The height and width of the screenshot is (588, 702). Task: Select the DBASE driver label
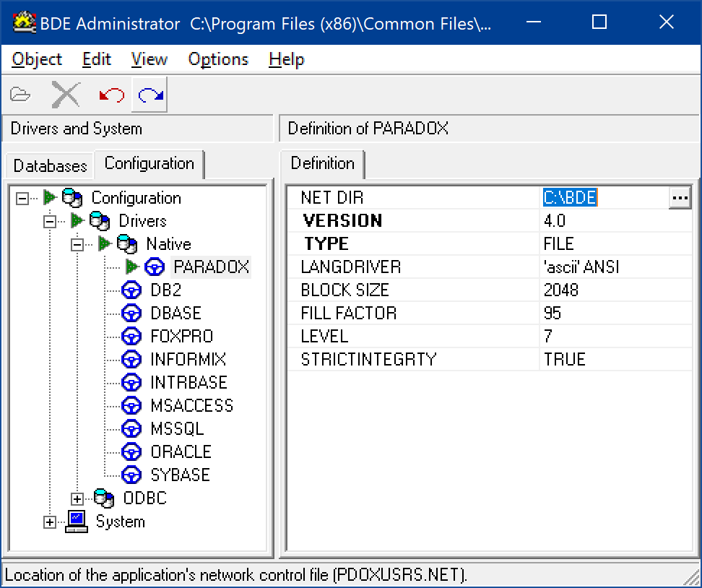coord(176,313)
